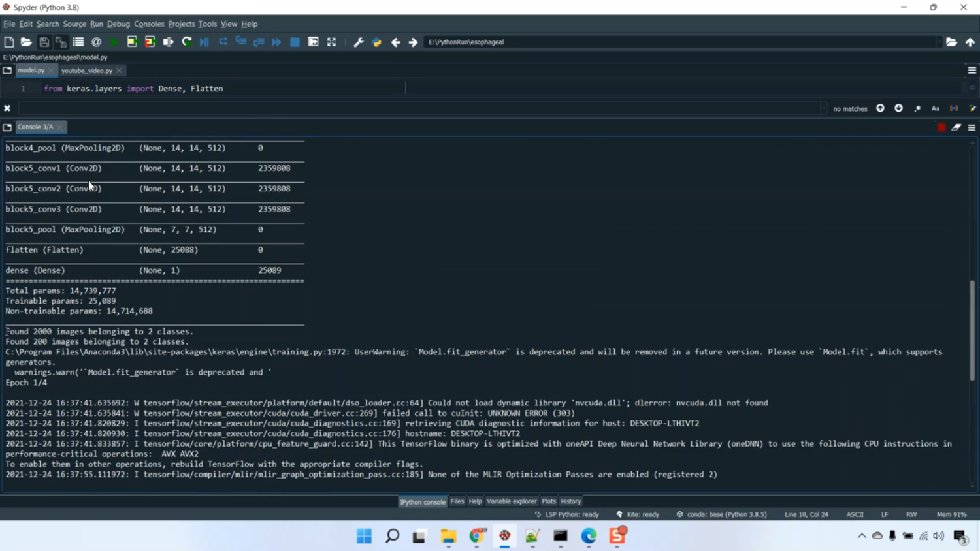Clear console with the eraser icon

click(956, 127)
